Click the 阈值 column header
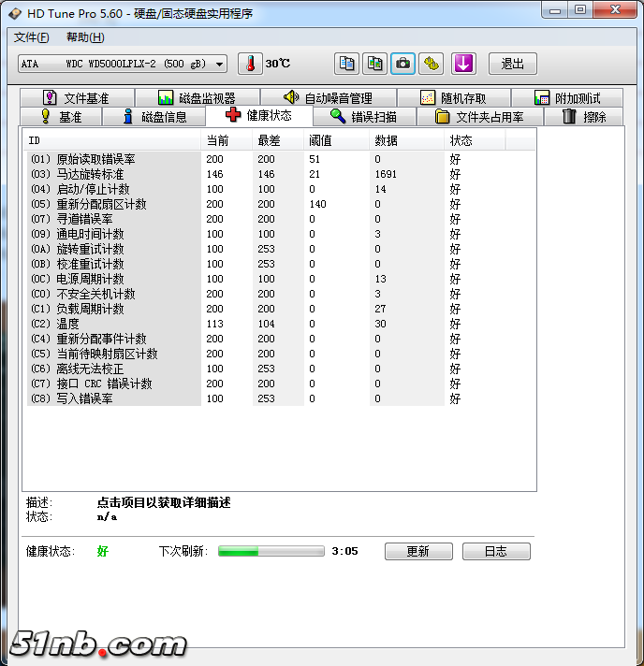644x666 pixels. tap(336, 140)
